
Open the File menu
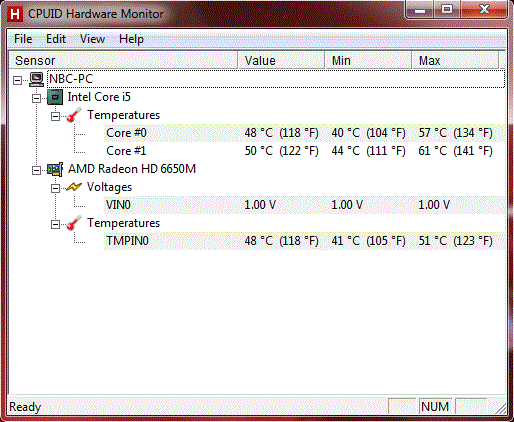pyautogui.click(x=23, y=39)
